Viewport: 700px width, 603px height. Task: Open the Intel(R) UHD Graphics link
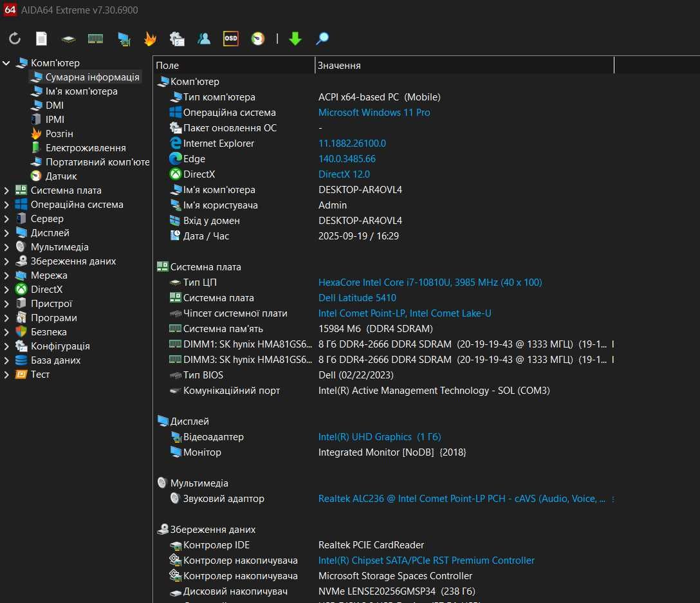click(380, 437)
